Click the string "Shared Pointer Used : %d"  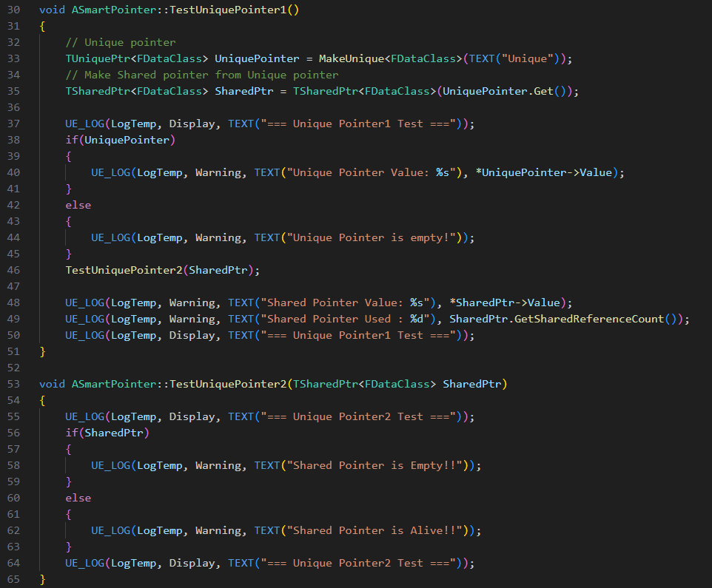coord(345,319)
